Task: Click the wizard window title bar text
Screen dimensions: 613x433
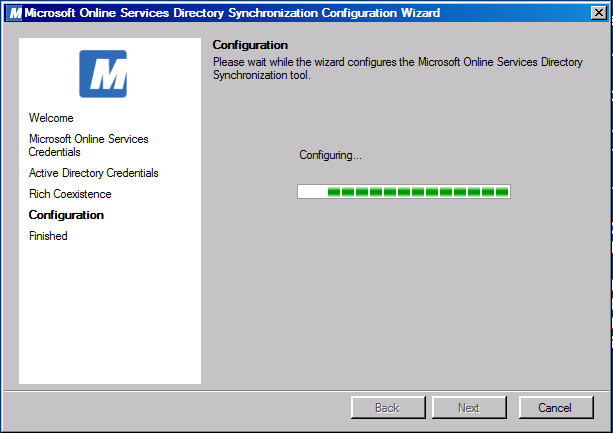Action: click(x=232, y=13)
